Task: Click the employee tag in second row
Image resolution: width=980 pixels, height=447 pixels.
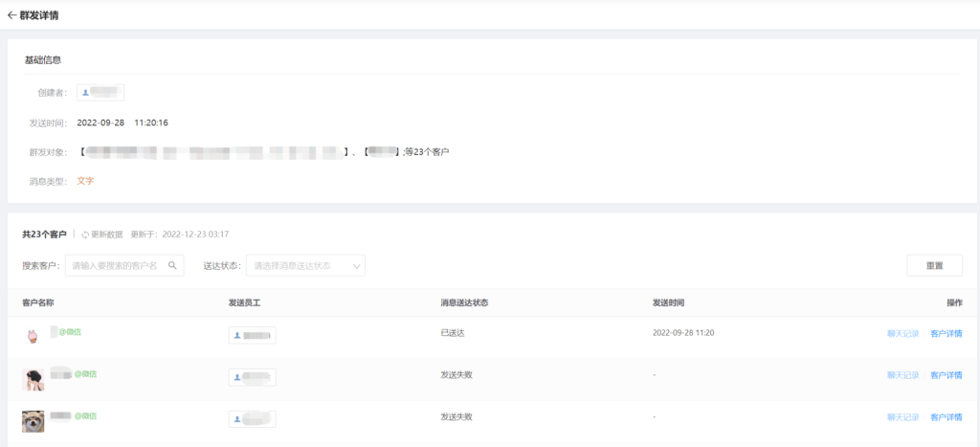Action: pyautogui.click(x=253, y=377)
